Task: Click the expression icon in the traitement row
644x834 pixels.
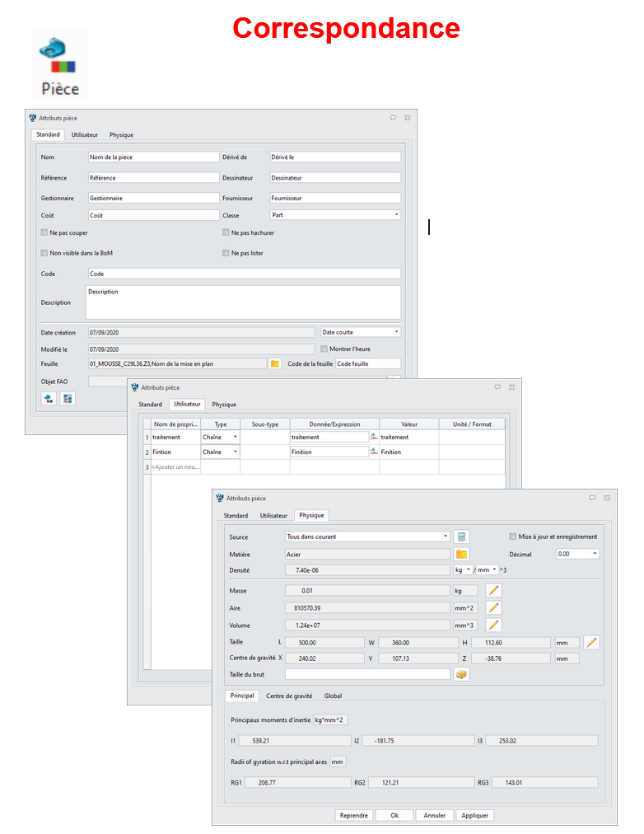Action: [374, 437]
